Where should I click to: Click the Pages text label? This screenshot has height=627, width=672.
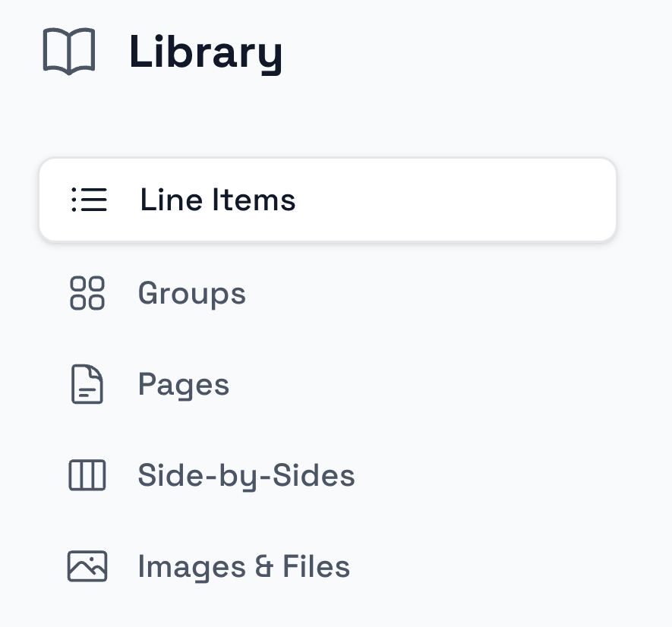coord(183,385)
